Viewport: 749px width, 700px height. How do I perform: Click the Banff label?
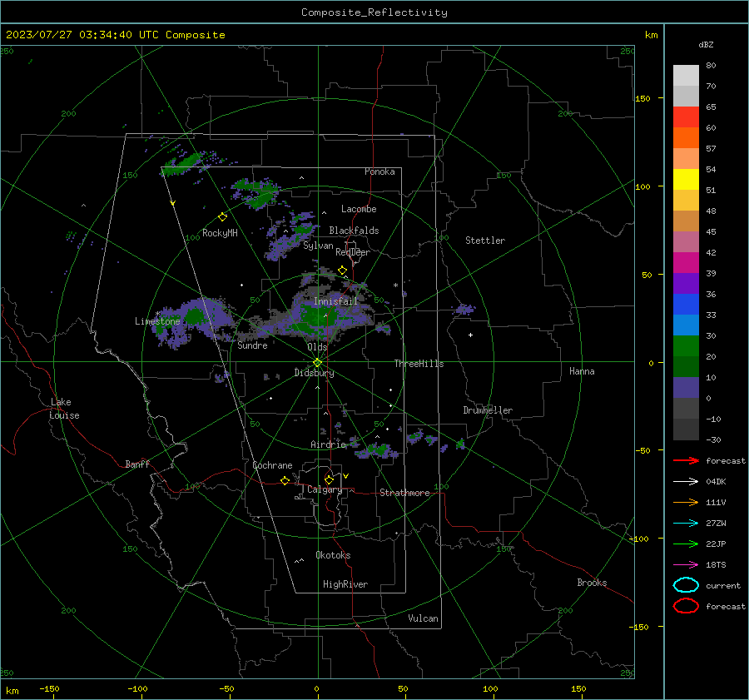[137, 464]
